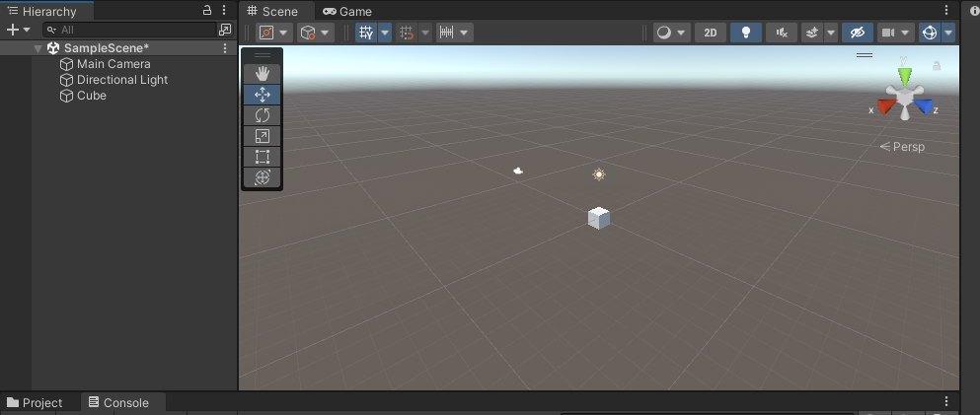Open scene search in Hierarchy icon
The width and height of the screenshot is (980, 415).
point(225,30)
